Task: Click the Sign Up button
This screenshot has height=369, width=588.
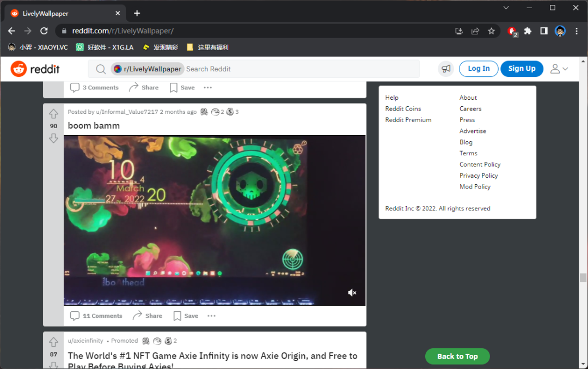Action: pos(522,69)
